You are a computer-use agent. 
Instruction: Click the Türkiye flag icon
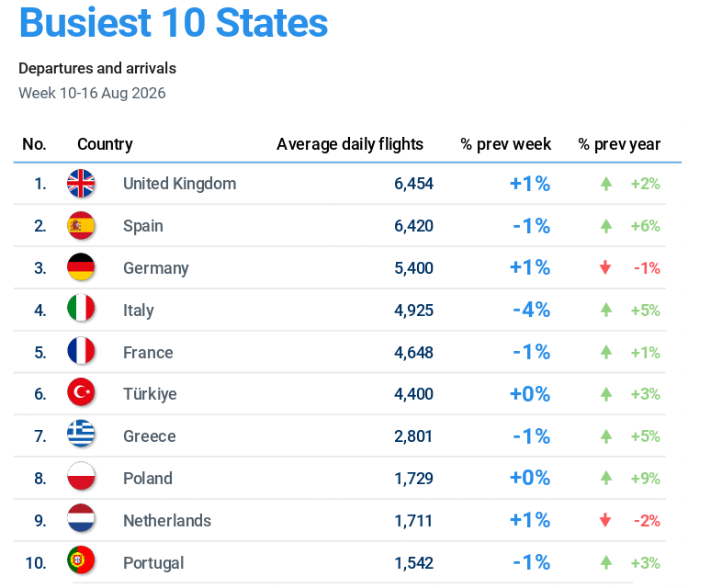pos(81,392)
